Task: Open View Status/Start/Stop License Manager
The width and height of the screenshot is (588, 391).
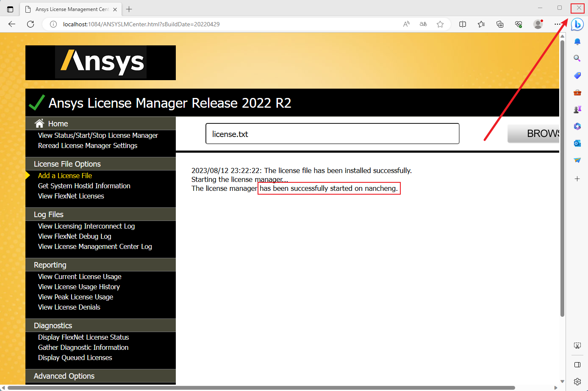Action: click(x=98, y=135)
